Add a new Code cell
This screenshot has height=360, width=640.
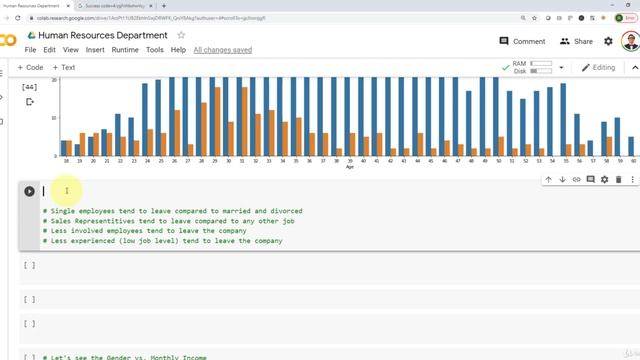click(x=30, y=67)
